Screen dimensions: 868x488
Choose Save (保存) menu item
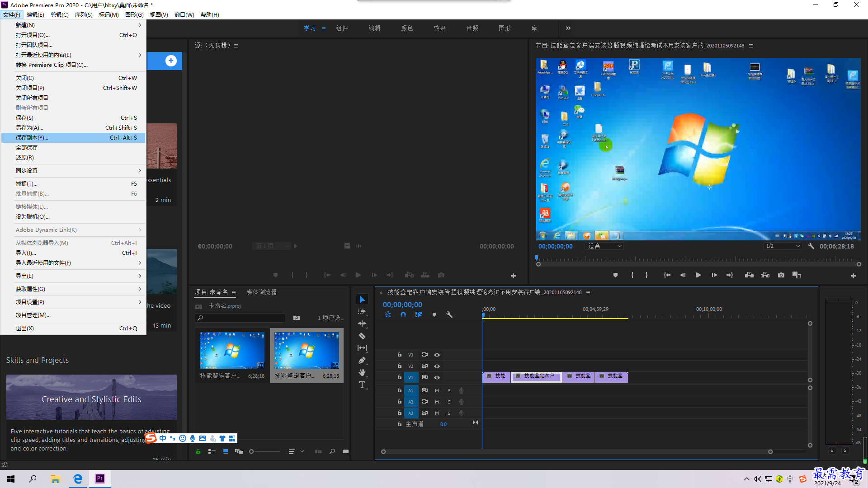click(x=73, y=118)
